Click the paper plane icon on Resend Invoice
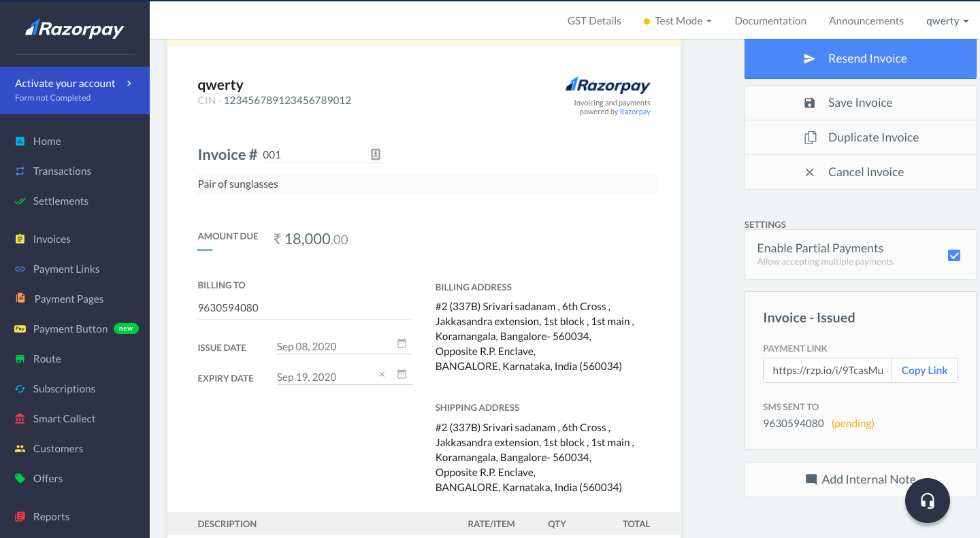Screen dimensions: 980x538 tap(809, 58)
